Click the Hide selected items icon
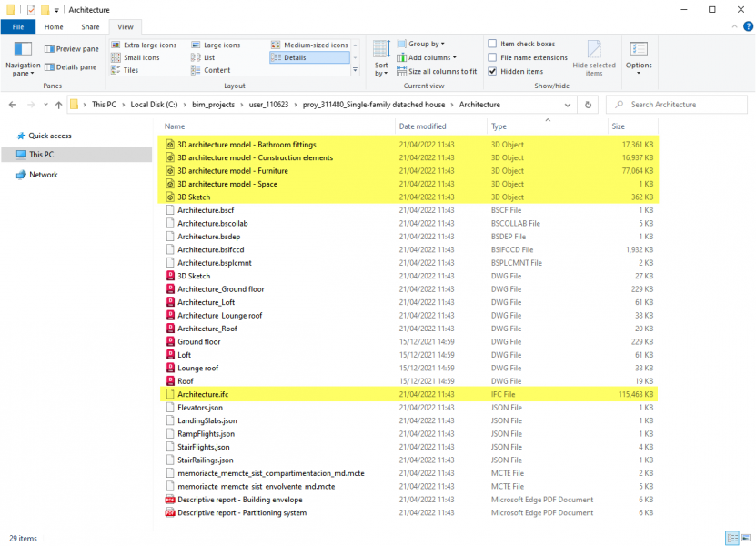Screen dimensions: 756x546 click(594, 51)
